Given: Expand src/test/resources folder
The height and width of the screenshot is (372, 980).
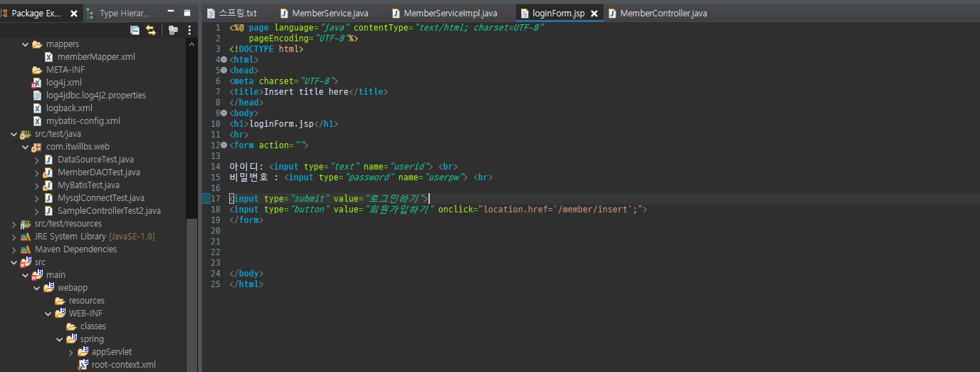Looking at the screenshot, I should [x=14, y=224].
